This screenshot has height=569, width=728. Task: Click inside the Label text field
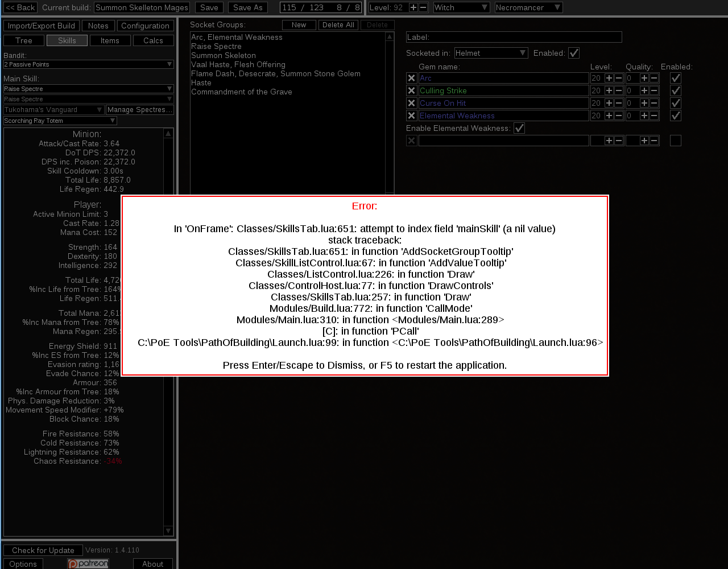(x=514, y=37)
